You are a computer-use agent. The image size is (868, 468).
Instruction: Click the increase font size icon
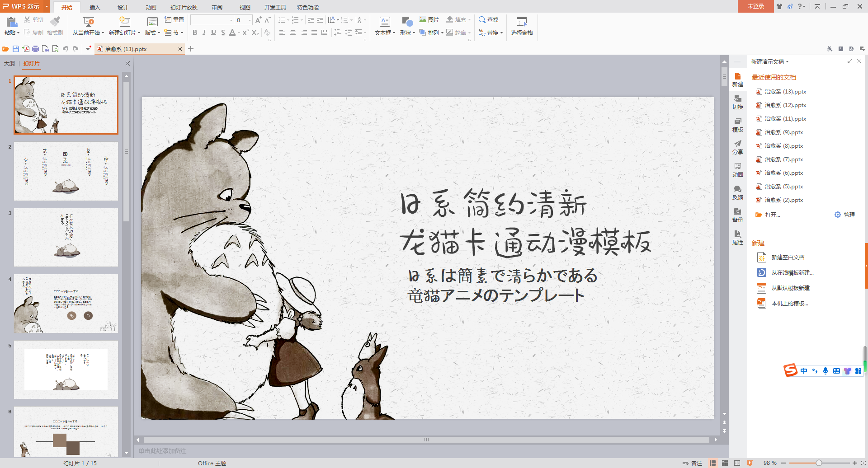[259, 20]
